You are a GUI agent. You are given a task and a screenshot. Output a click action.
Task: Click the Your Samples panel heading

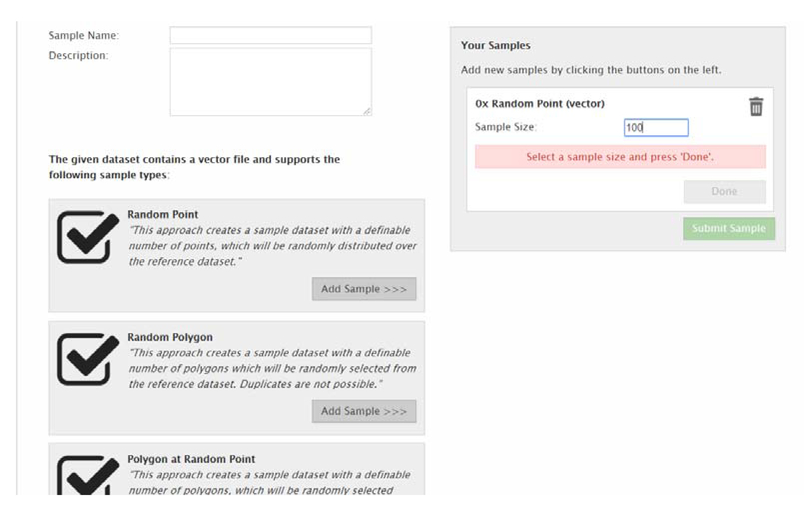coord(495,46)
